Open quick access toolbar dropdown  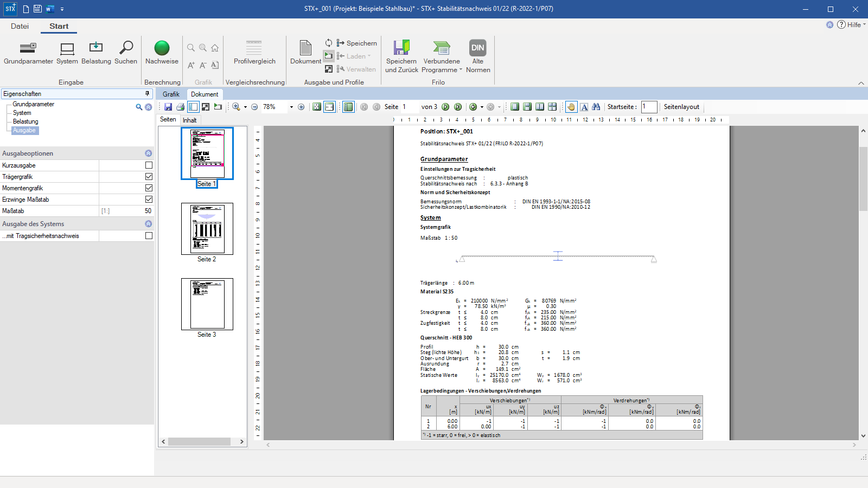coord(62,9)
